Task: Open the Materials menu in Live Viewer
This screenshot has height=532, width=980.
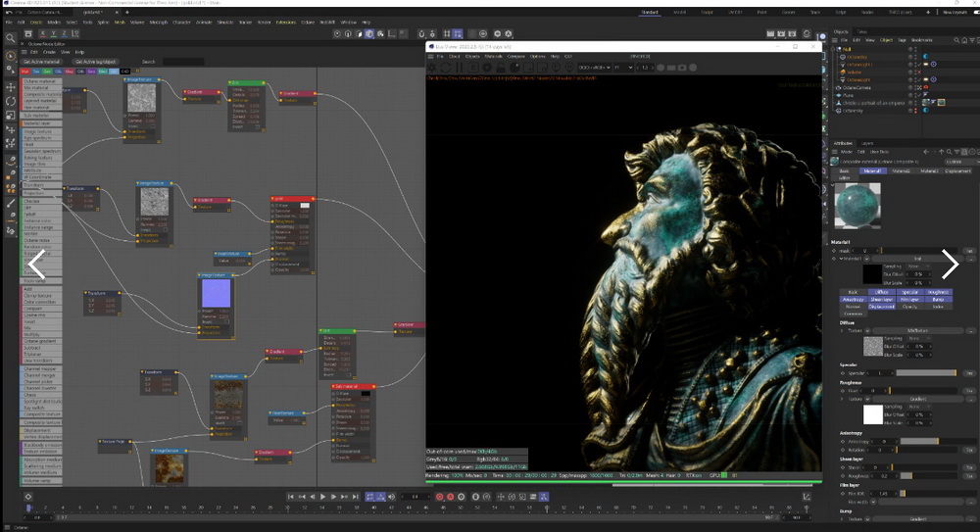Action: 493,56
